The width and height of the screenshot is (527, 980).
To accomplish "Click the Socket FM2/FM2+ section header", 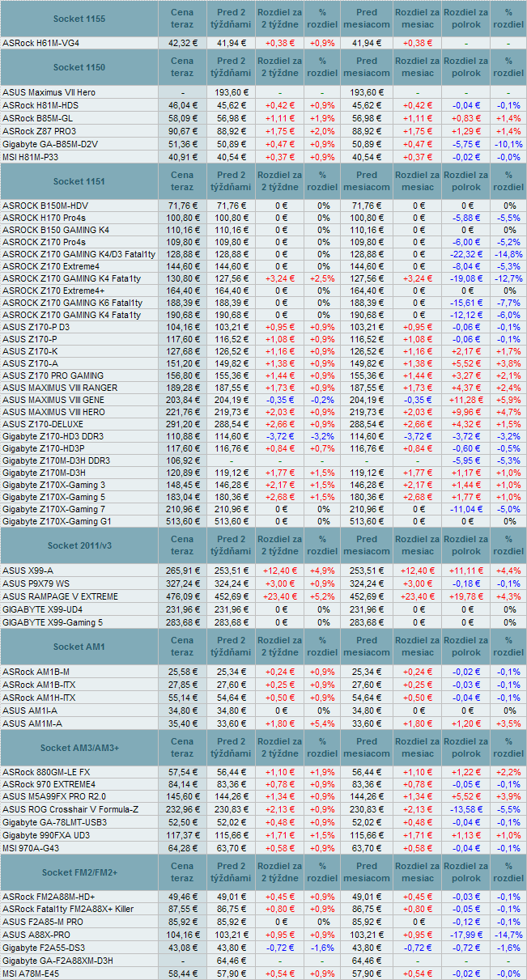I will 79,872.
